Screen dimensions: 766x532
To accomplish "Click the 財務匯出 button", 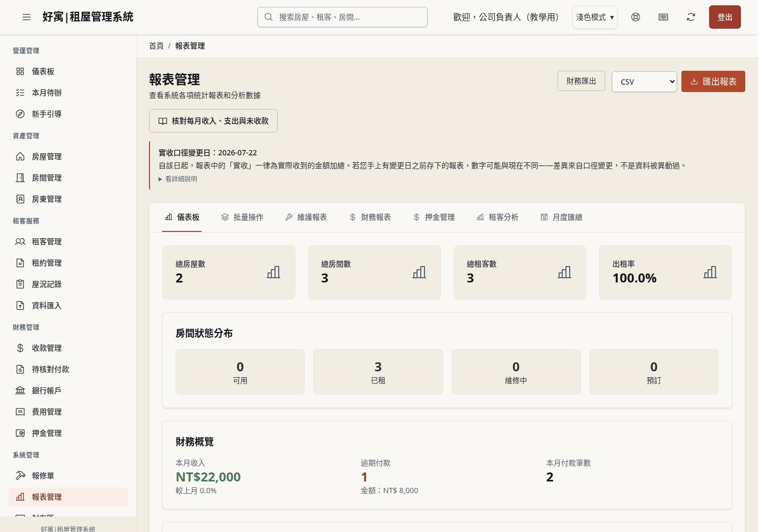I will [x=581, y=81].
